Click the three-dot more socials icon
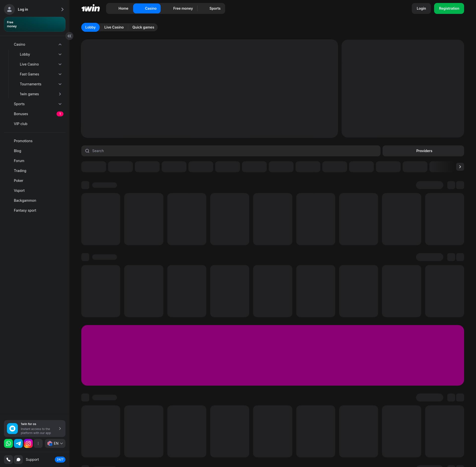This screenshot has height=467, width=476. pyautogui.click(x=38, y=443)
